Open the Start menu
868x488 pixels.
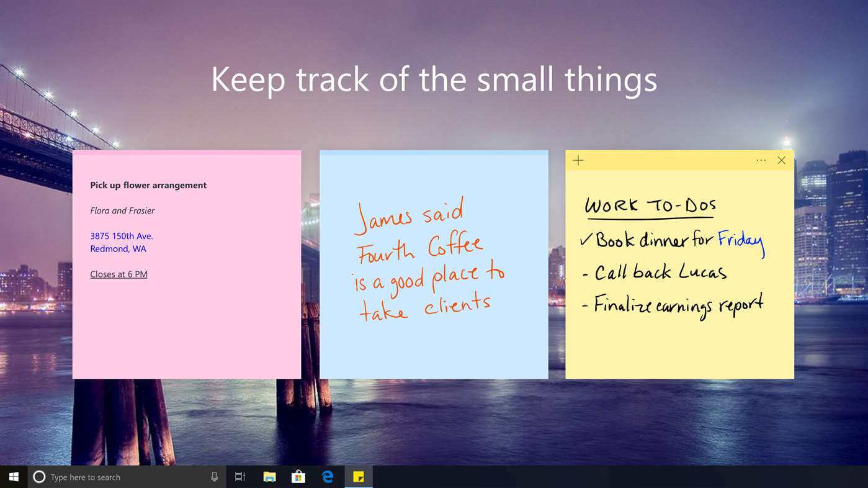pos(12,476)
